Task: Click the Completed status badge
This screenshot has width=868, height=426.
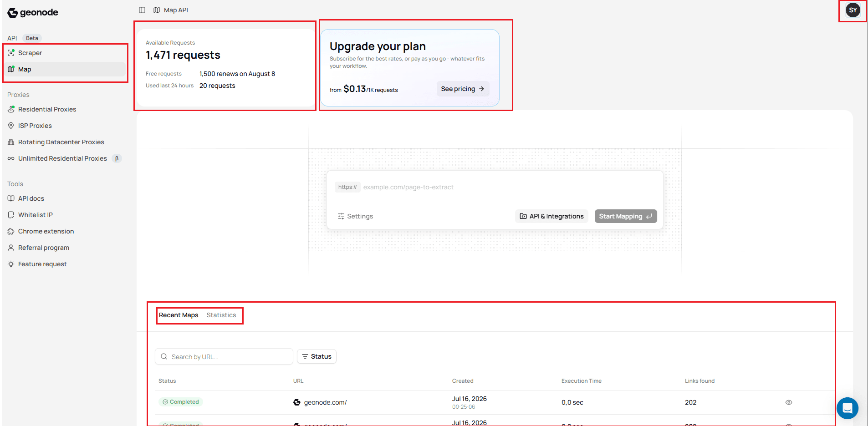Action: click(x=181, y=402)
